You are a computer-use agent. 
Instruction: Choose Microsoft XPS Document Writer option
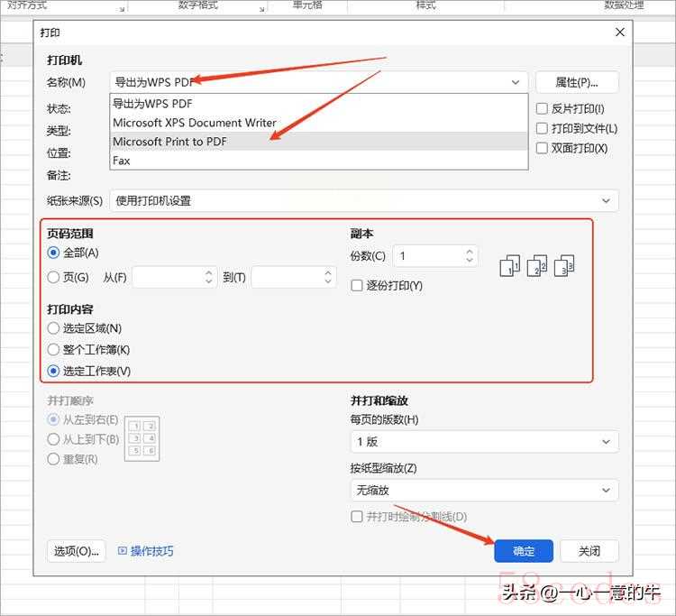195,123
